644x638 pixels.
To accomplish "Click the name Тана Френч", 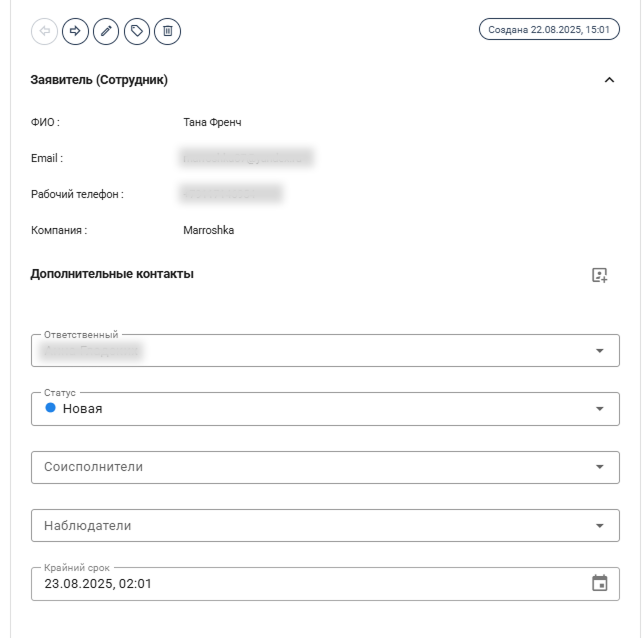I will pyautogui.click(x=212, y=122).
